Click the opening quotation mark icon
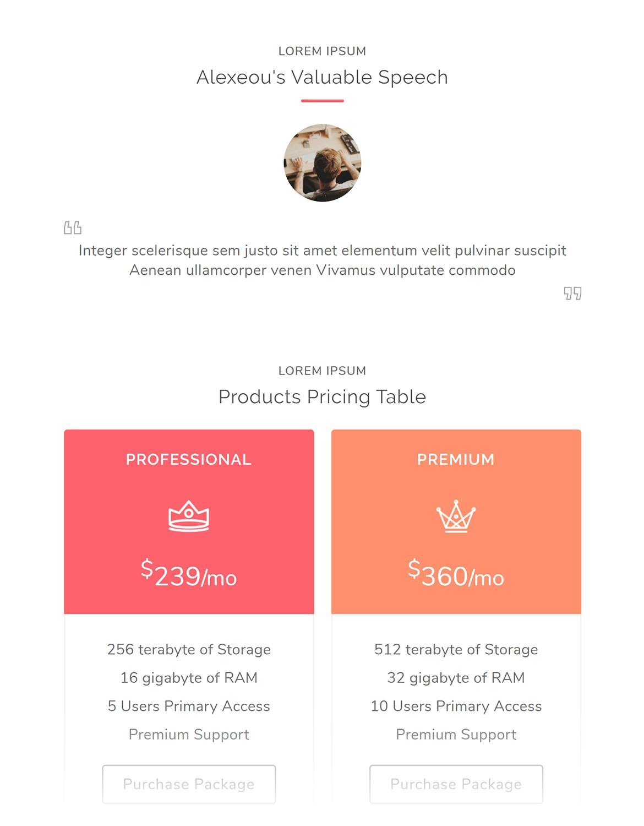 pos(73,227)
